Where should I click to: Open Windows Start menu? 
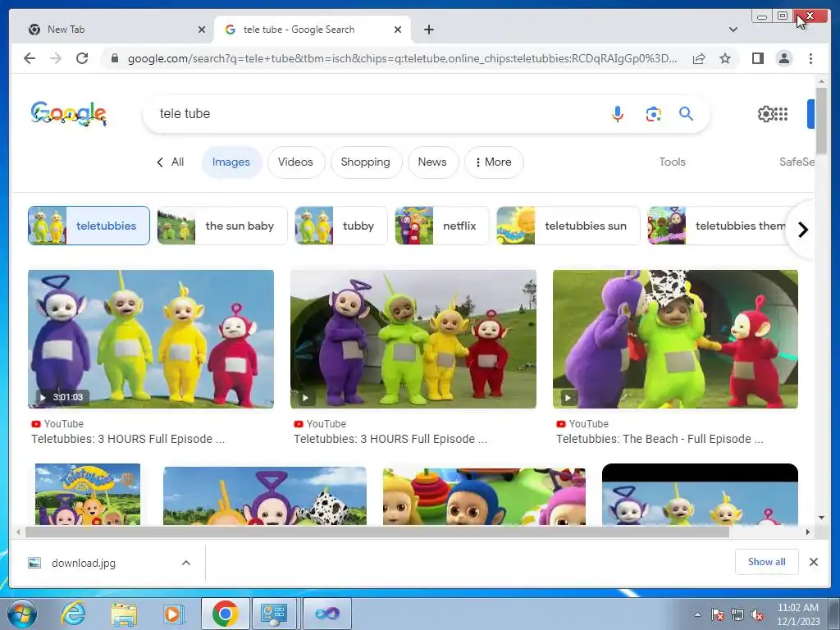21,614
